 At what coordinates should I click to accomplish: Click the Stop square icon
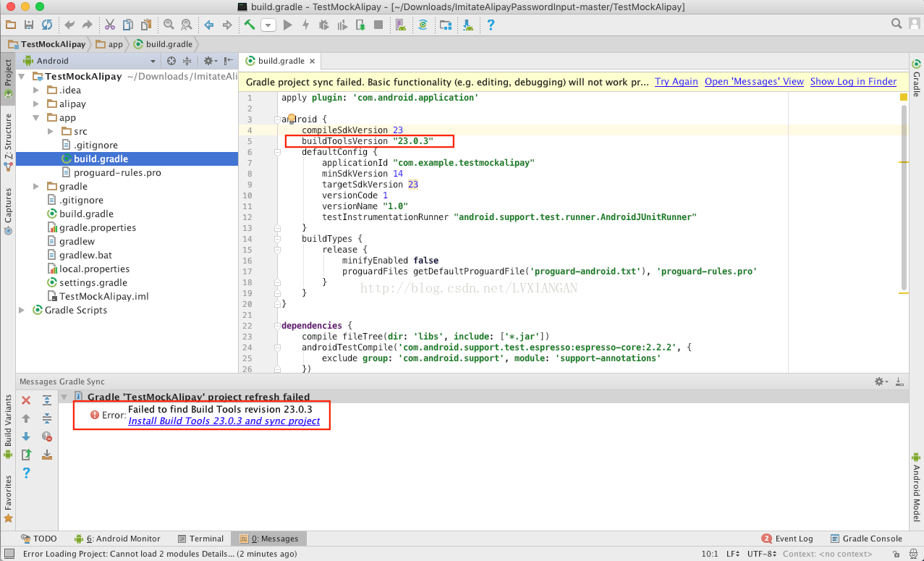coord(378,25)
